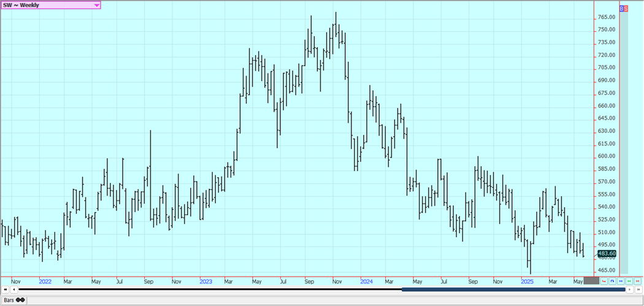Viewport: 644px width, 306px height.
Task: Click the 2025 year label on time axis
Action: pyautogui.click(x=527, y=281)
